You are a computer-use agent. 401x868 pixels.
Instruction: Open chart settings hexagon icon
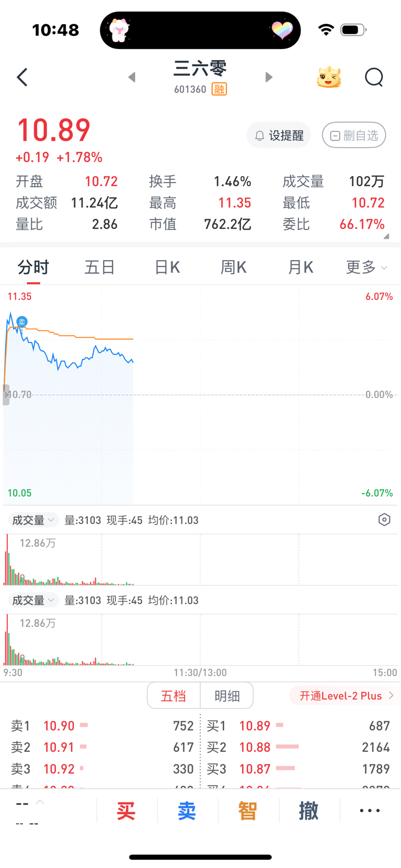tap(384, 520)
